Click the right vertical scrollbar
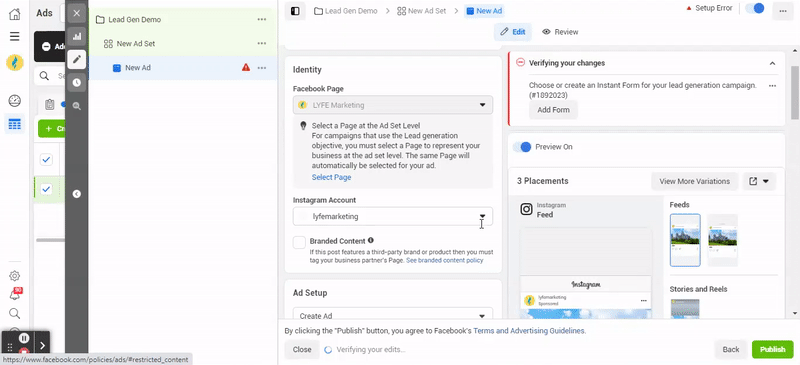This screenshot has height=365, width=800. (x=795, y=92)
